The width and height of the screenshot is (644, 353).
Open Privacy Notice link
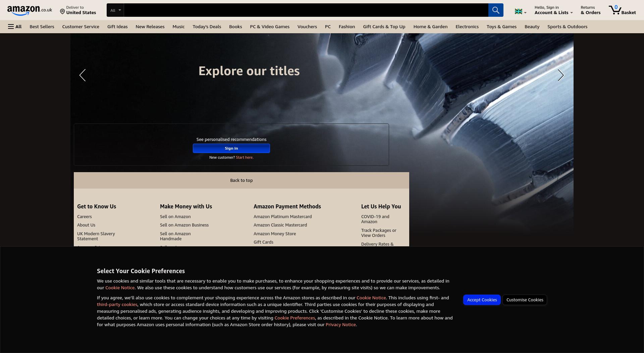[x=340, y=324]
